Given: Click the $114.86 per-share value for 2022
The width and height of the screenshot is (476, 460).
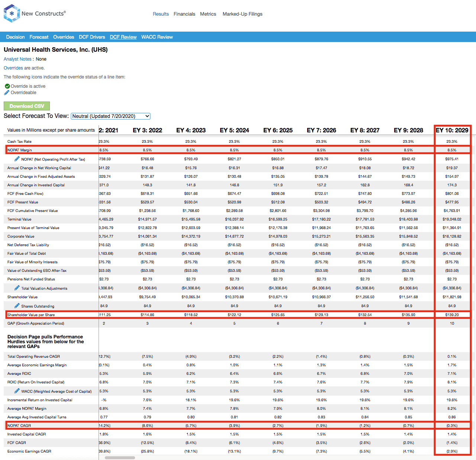Looking at the screenshot, I should [x=148, y=315].
